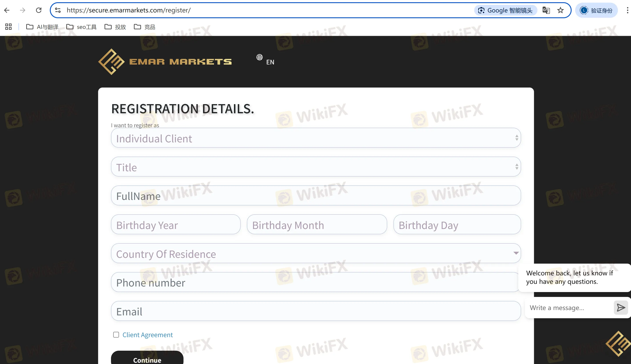Viewport: 631px width, 364px height.
Task: Open the apps grid icon in bookmarks bar
Action: click(x=8, y=27)
